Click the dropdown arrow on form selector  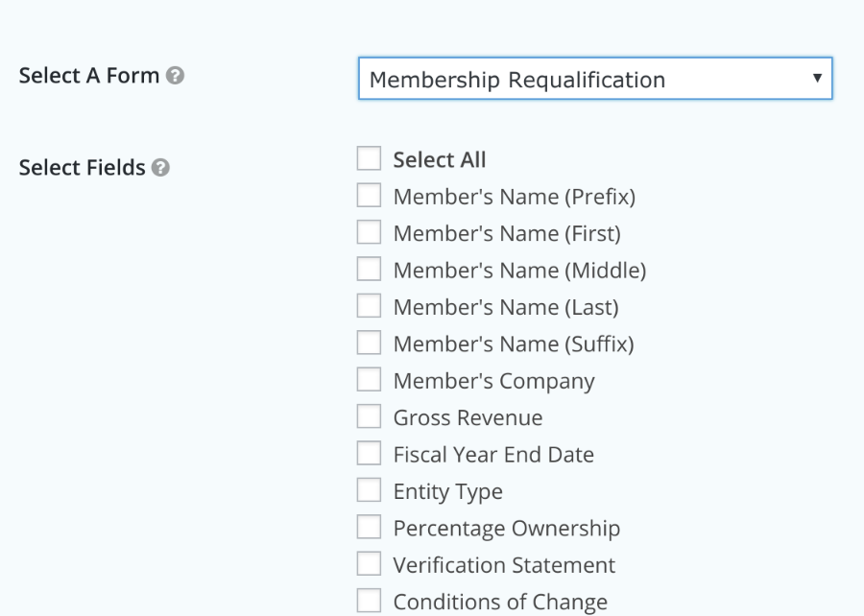[817, 78]
